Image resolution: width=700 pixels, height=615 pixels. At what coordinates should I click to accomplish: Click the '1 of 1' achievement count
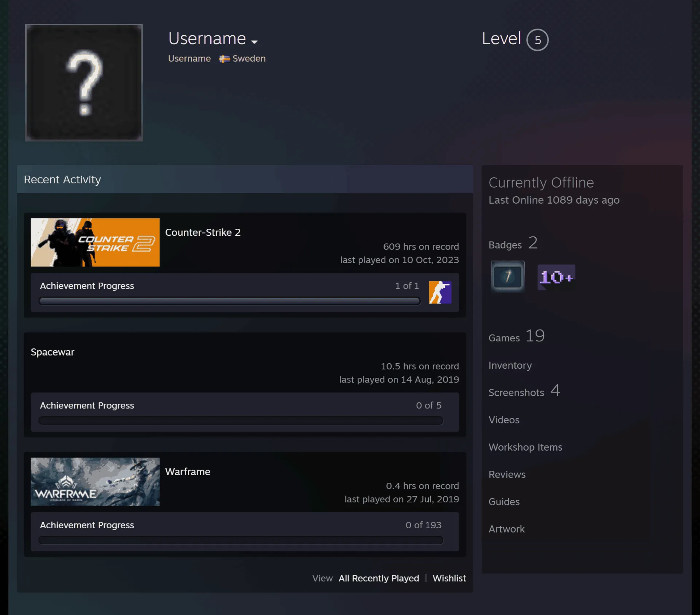pos(407,286)
